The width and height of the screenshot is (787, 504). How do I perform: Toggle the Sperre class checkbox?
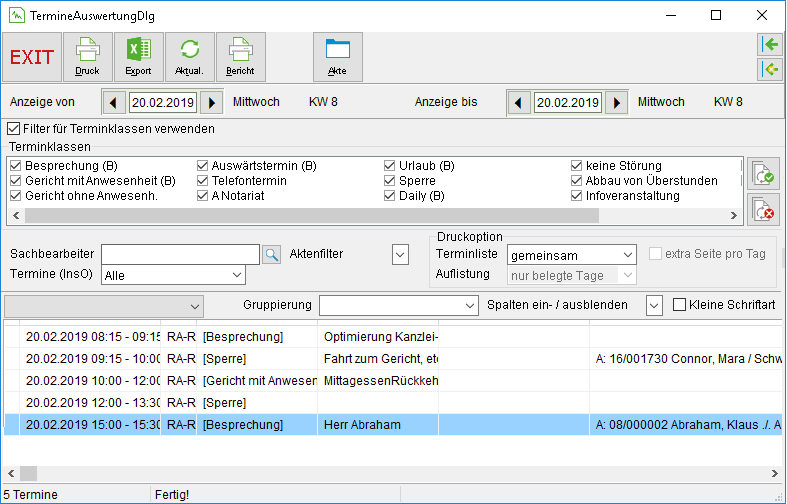click(x=389, y=181)
